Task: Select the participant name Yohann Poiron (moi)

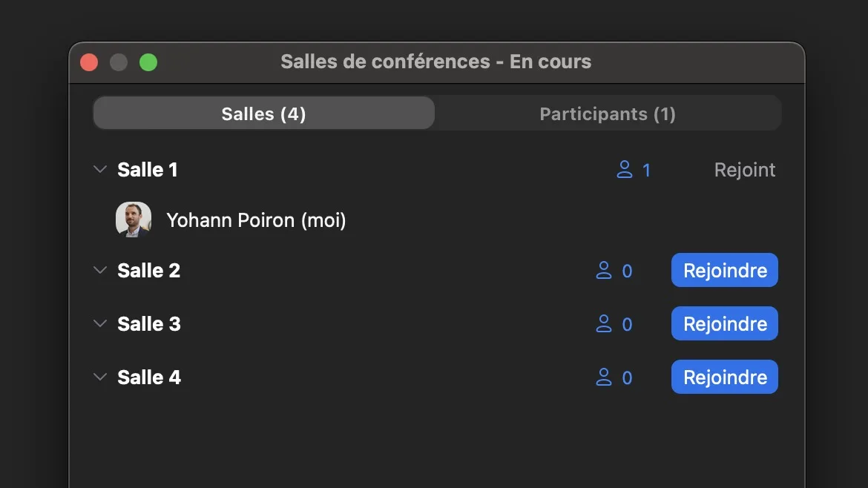Action: pyautogui.click(x=256, y=220)
